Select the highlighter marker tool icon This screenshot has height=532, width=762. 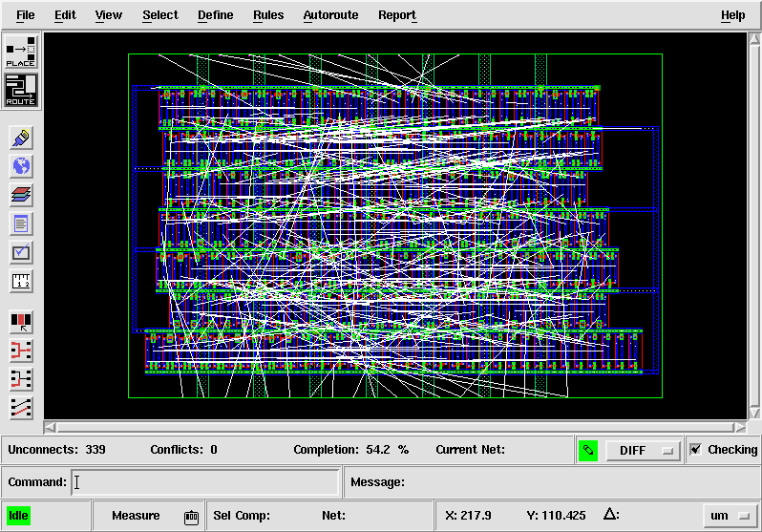[x=21, y=138]
